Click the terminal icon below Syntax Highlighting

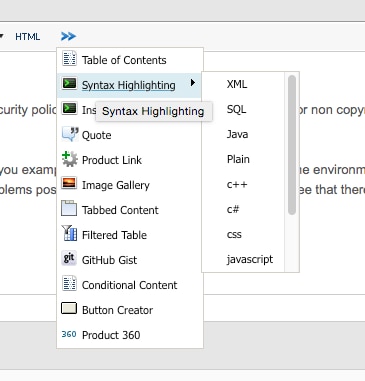click(x=69, y=108)
